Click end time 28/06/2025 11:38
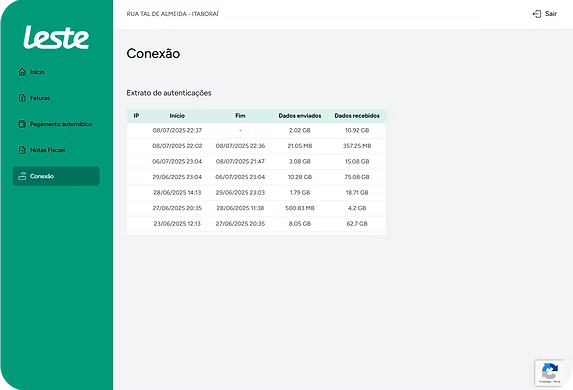The image size is (573, 390). point(240,208)
